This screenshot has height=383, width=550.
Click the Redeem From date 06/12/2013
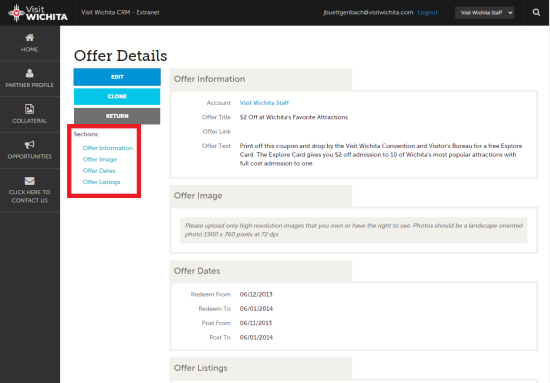pos(256,294)
